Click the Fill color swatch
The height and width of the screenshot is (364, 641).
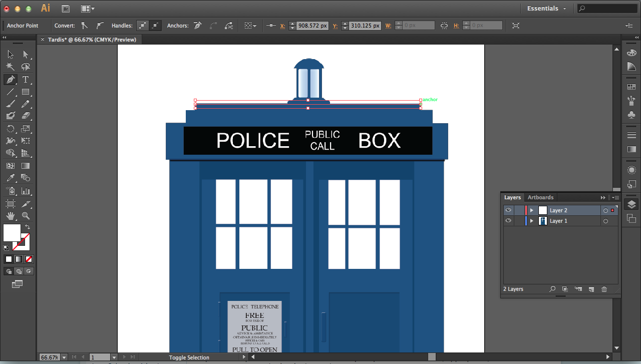click(x=12, y=232)
